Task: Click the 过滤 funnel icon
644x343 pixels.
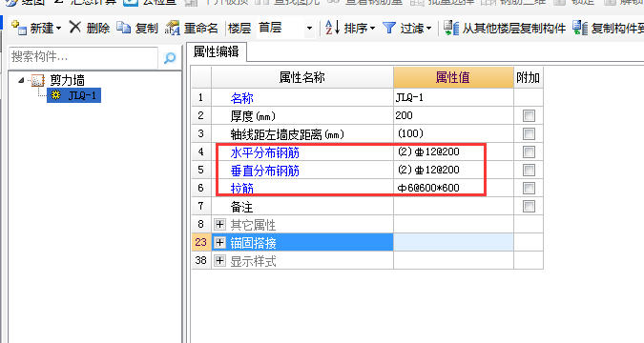Action: (x=389, y=28)
